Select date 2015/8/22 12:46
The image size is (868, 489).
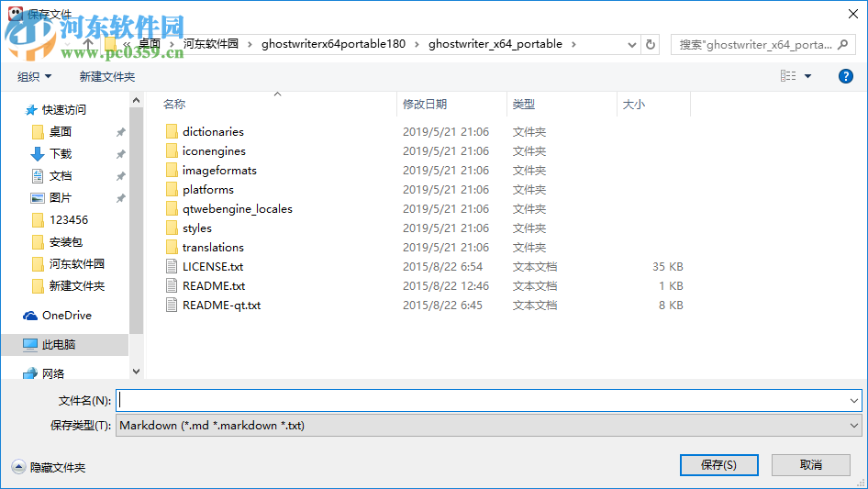pos(446,285)
